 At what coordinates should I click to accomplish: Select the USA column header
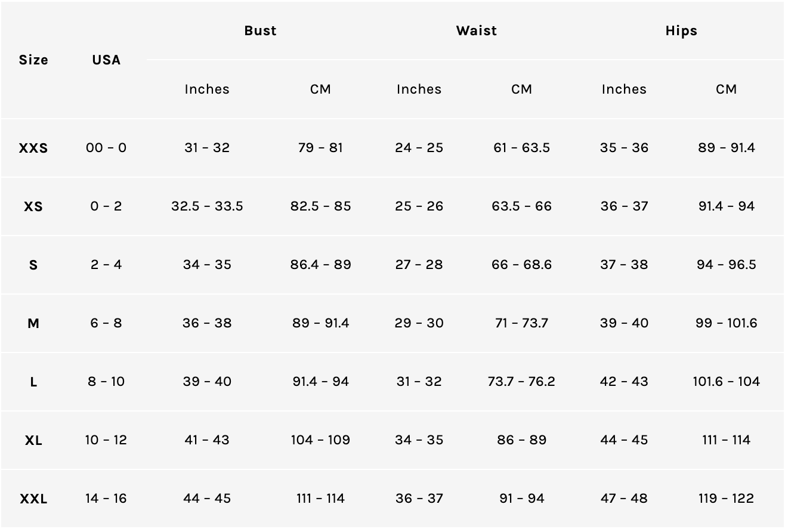[x=106, y=60]
